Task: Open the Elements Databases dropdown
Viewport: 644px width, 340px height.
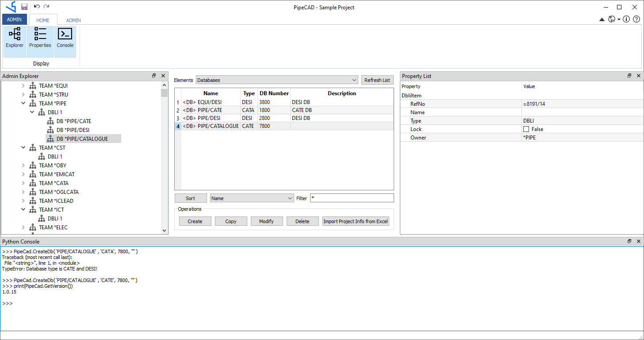Action: tap(354, 80)
